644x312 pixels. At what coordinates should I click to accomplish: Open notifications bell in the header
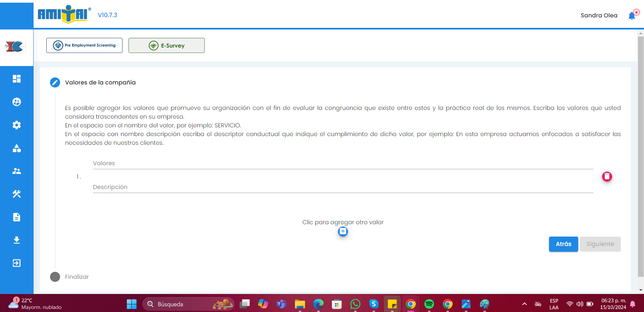[x=632, y=16]
